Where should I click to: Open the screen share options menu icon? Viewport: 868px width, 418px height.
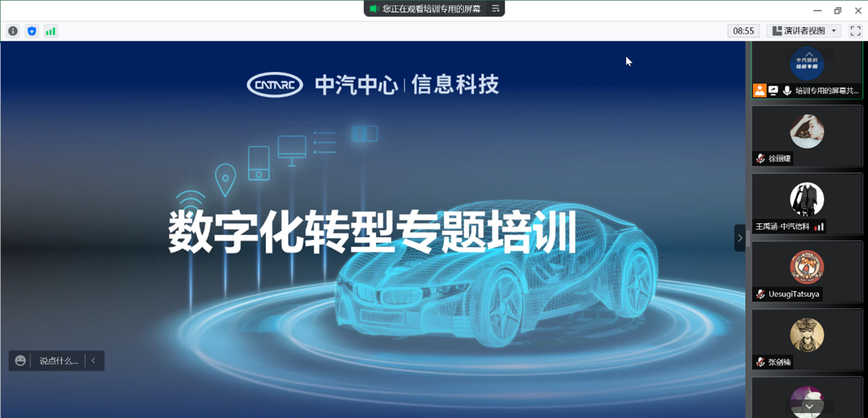pos(496,9)
